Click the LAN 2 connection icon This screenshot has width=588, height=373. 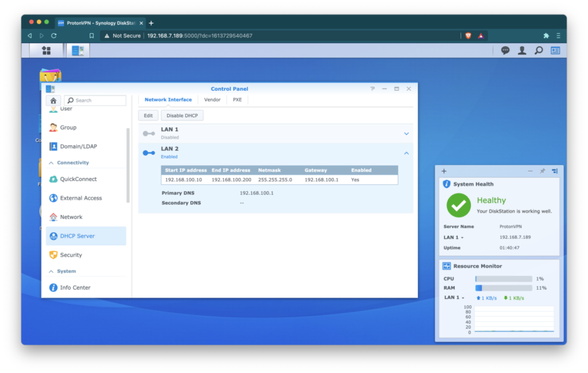pyautogui.click(x=149, y=153)
